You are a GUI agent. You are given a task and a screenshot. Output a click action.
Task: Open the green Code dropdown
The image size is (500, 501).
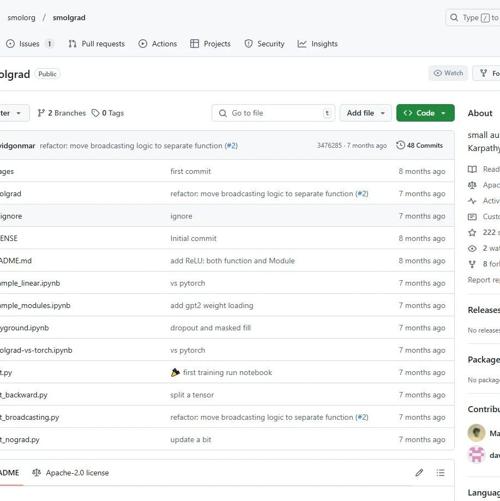point(425,113)
